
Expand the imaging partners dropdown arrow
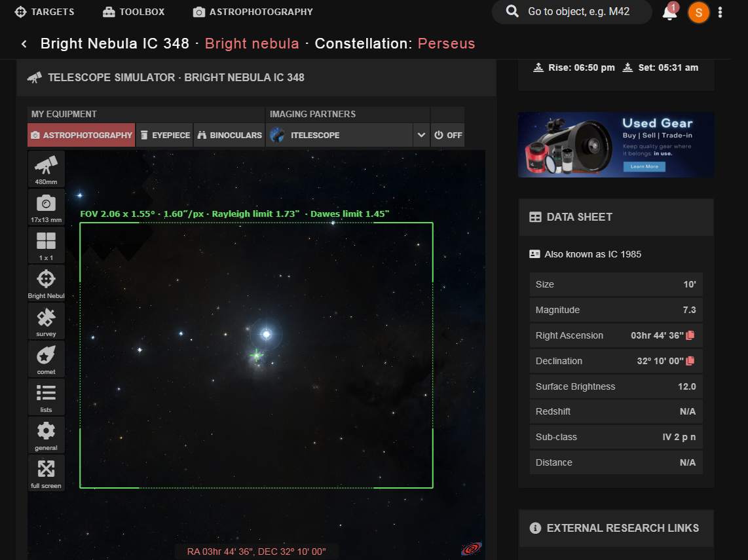421,135
